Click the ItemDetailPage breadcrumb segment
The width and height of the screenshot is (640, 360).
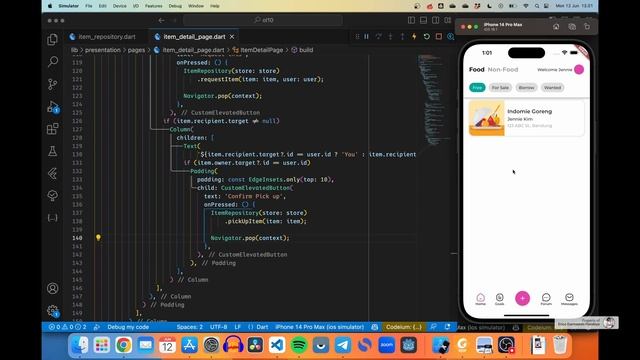(261, 50)
